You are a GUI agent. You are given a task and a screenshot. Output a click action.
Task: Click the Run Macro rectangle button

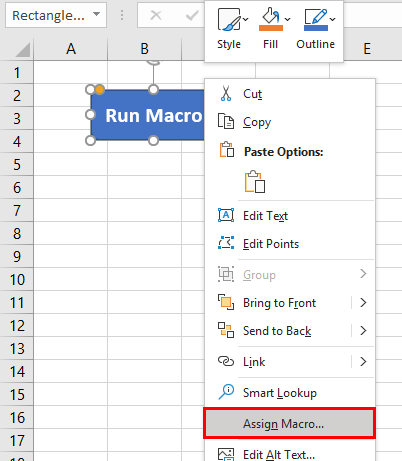pos(148,115)
